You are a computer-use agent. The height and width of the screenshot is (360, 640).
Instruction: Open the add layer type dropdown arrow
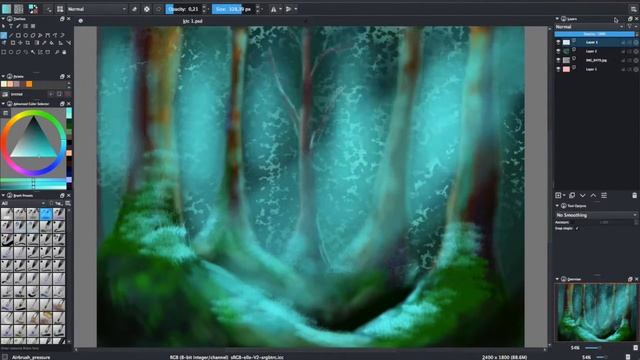tap(564, 196)
